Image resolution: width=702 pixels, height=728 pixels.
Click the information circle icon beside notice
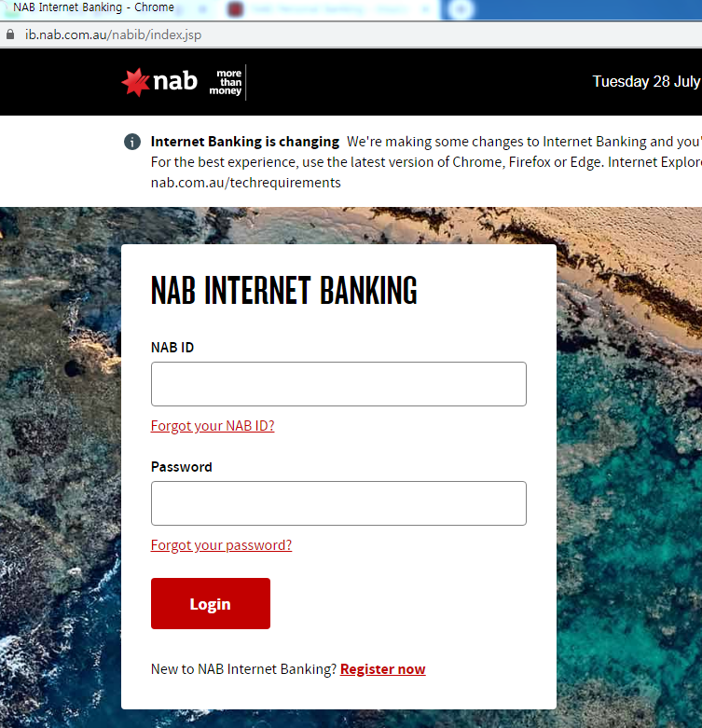point(132,141)
